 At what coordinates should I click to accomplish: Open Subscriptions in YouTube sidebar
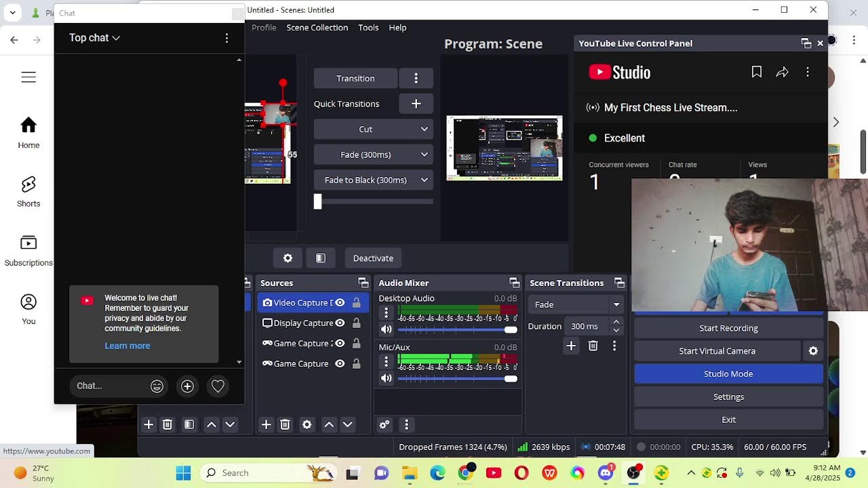pyautogui.click(x=28, y=251)
